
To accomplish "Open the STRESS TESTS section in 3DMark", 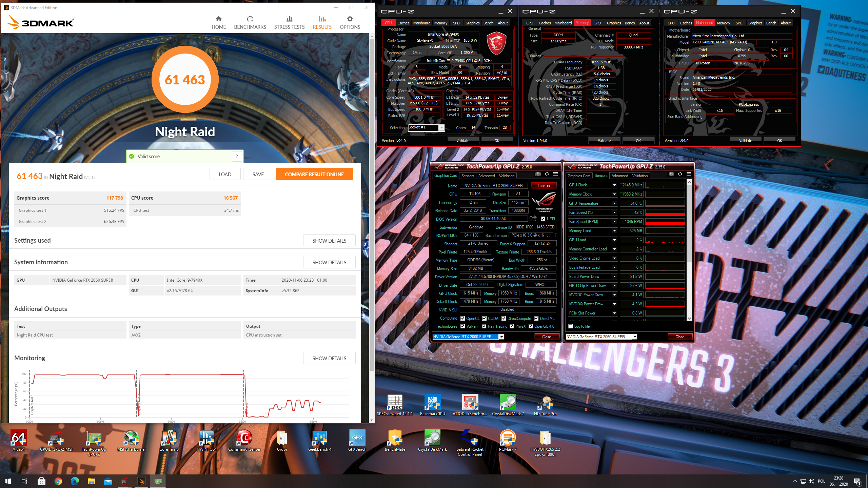I will (x=289, y=23).
